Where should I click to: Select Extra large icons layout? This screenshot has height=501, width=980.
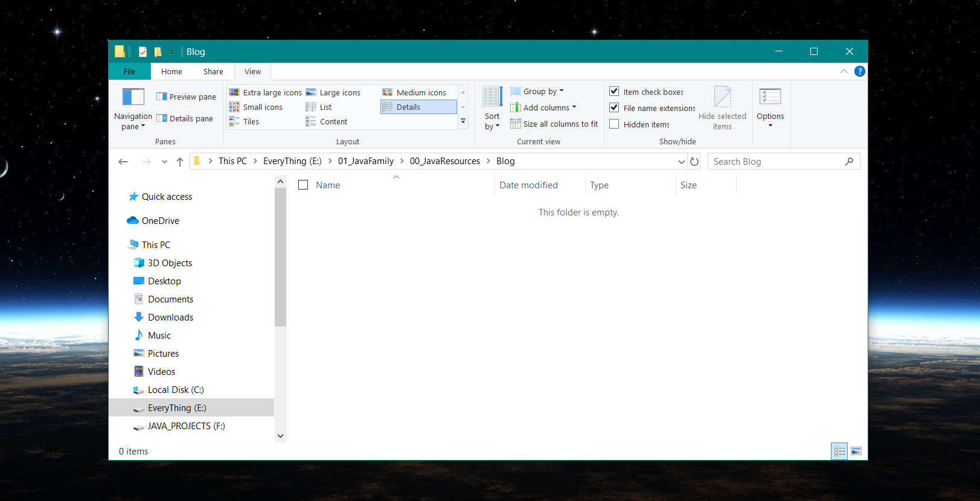266,92
